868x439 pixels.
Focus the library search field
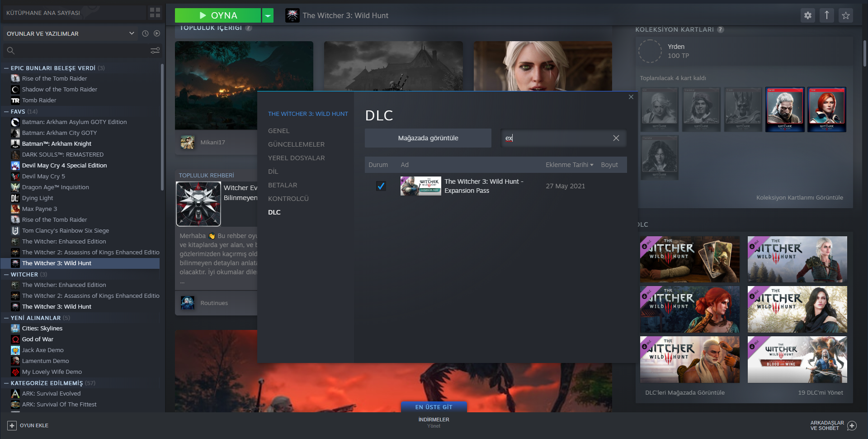(81, 51)
